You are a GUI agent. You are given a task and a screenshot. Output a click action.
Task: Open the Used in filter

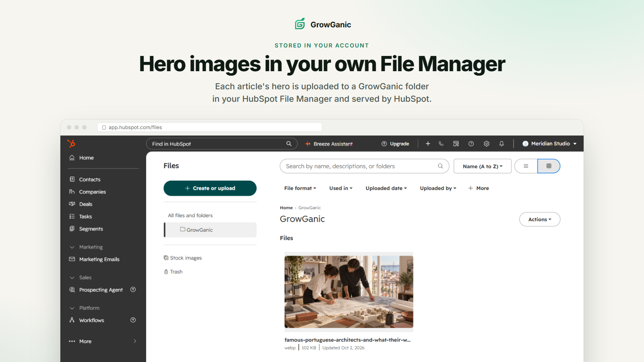coord(341,188)
